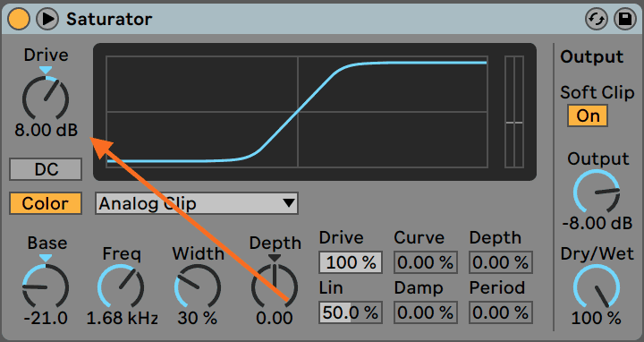Click the Base knob
644x342 pixels.
[46, 286]
